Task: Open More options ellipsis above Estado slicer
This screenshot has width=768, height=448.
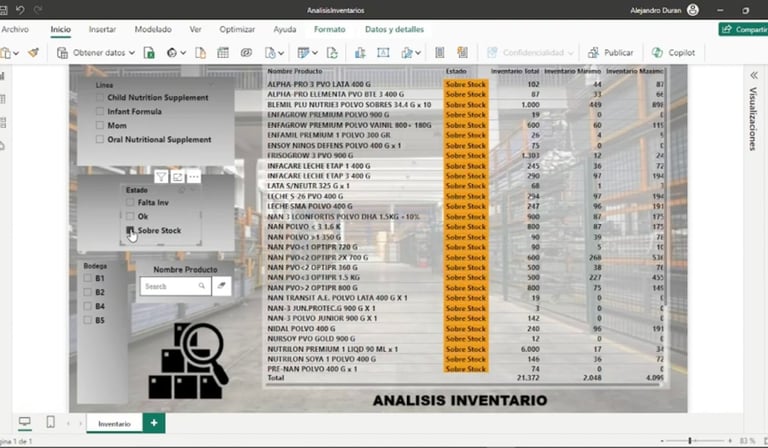Action: pyautogui.click(x=193, y=176)
